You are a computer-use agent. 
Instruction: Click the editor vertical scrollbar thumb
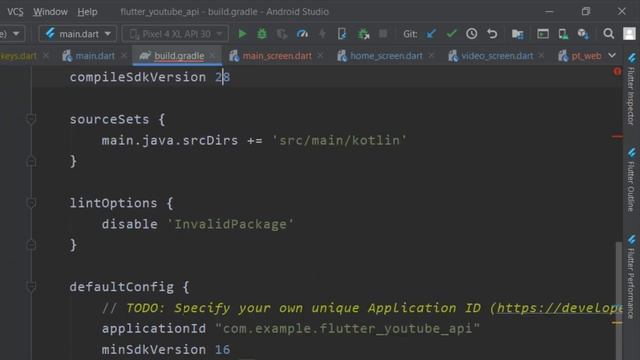(x=619, y=301)
